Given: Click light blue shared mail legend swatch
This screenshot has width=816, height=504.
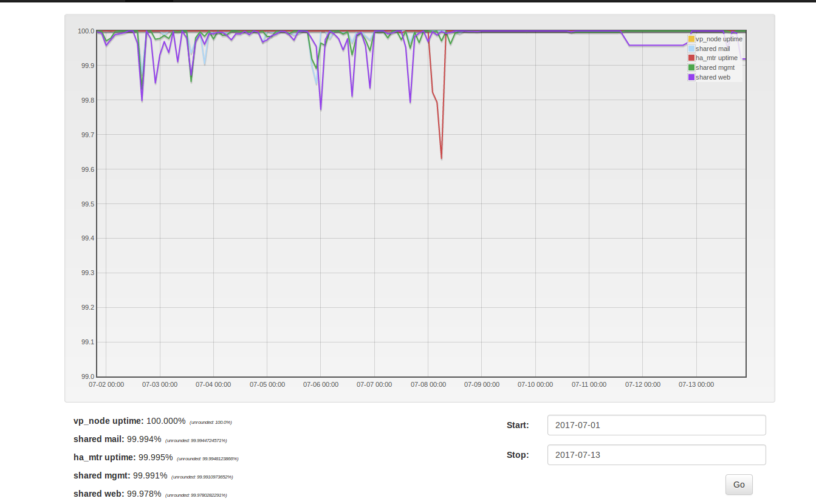Looking at the screenshot, I should click(x=691, y=49).
